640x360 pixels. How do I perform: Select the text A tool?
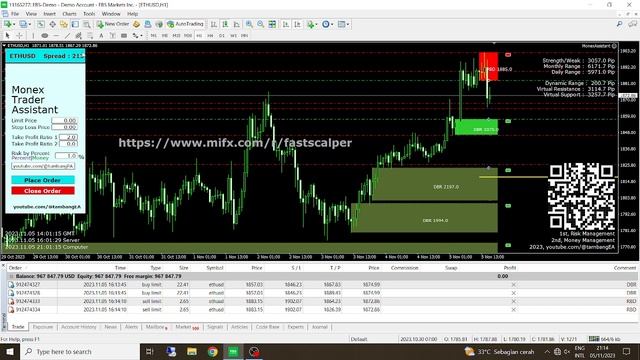coord(101,36)
